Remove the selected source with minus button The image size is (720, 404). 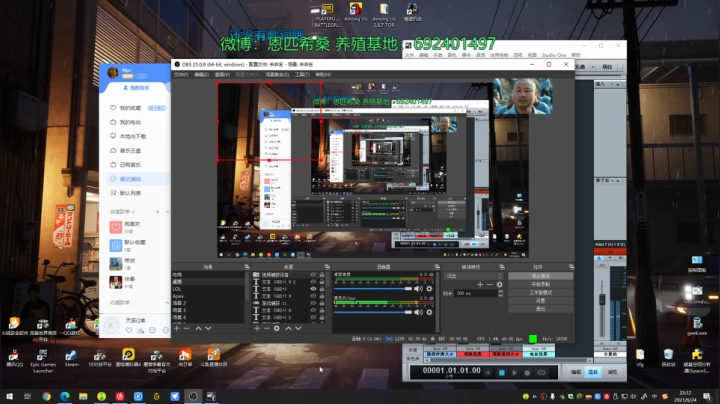click(x=267, y=328)
